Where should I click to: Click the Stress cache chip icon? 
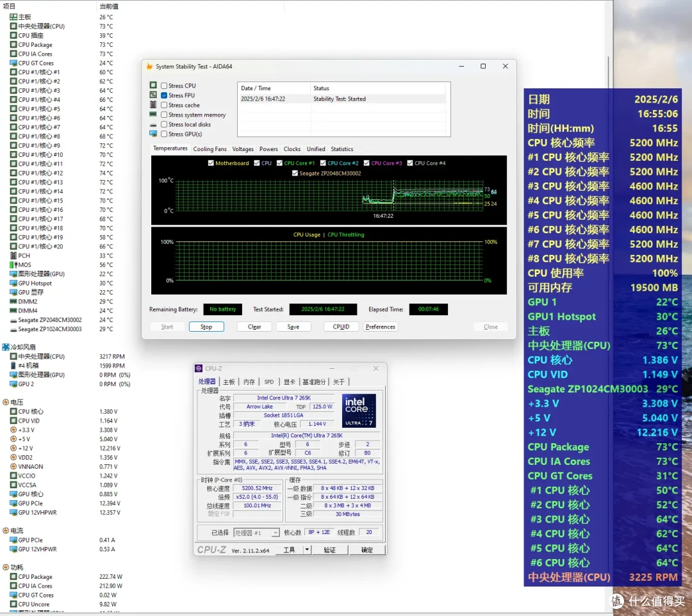click(x=153, y=104)
